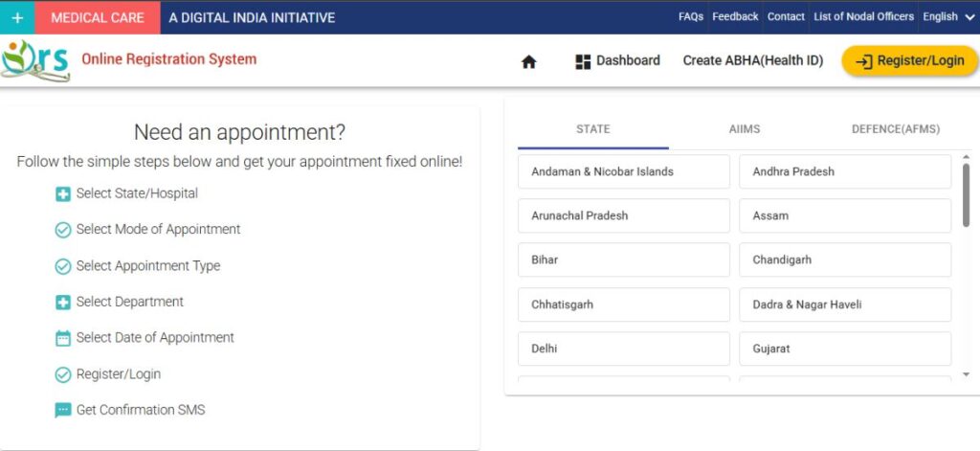Select Arunachal Pradesh state
This screenshot has width=980, height=451.
pyautogui.click(x=624, y=215)
